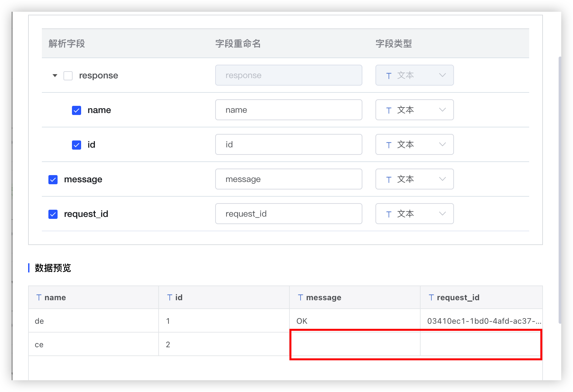Image resolution: width=573 pixels, height=392 pixels.
Task: Disable the message field checkbox
Action: [53, 179]
